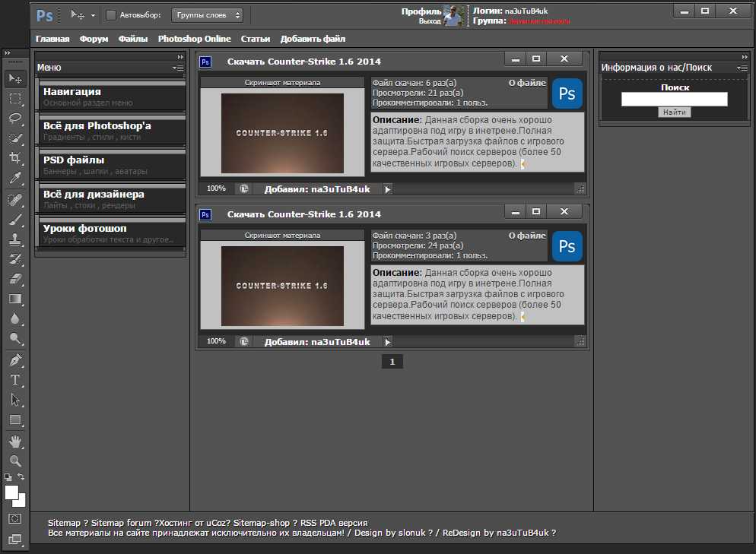Click the large blue Ps icon in first file card

click(567, 93)
